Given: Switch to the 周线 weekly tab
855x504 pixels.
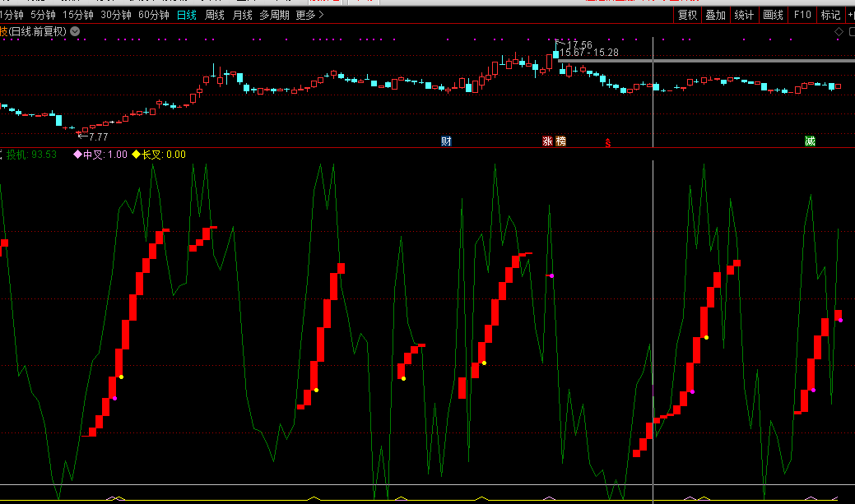Looking at the screenshot, I should click(215, 15).
